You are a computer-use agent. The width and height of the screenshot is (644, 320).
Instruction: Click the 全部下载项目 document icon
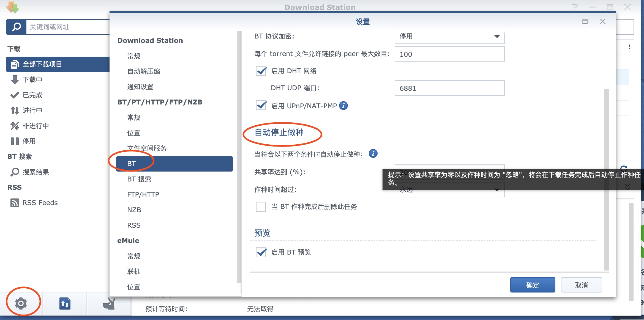pyautogui.click(x=15, y=64)
